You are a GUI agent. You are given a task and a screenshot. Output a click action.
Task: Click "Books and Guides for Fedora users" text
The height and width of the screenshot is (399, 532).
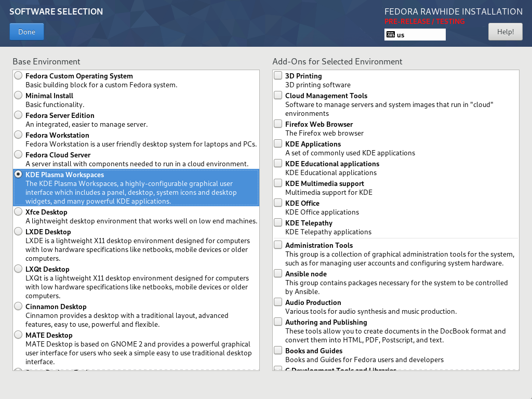click(364, 360)
